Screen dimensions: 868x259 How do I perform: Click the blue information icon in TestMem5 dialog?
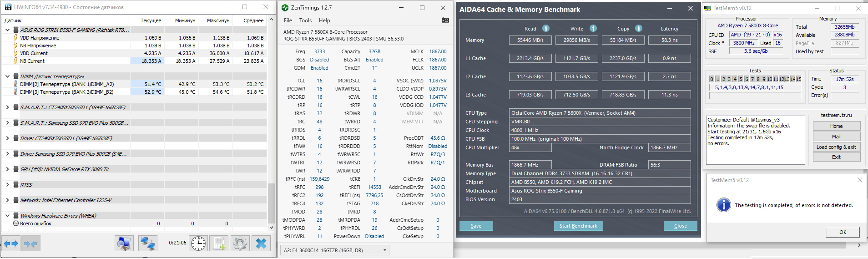tap(723, 205)
